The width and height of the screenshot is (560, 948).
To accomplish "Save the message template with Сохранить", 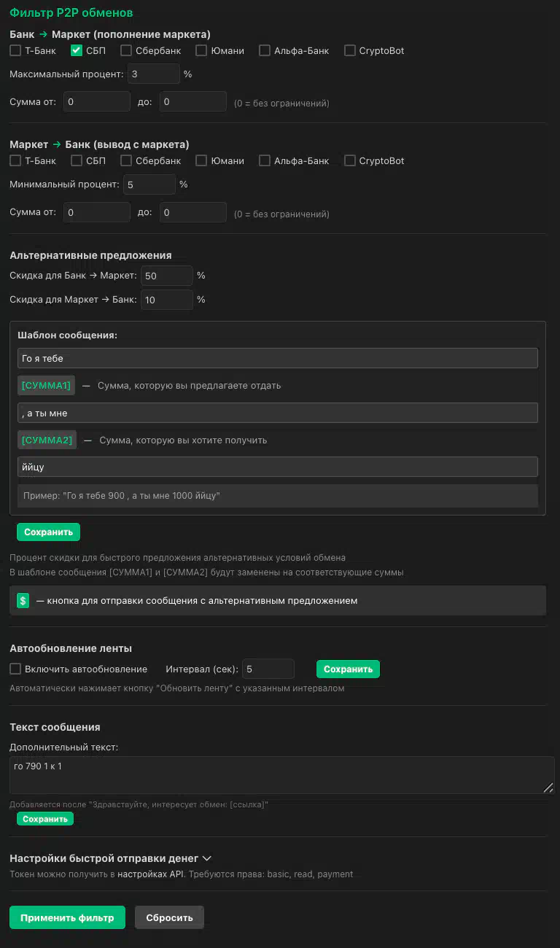I will (x=48, y=532).
